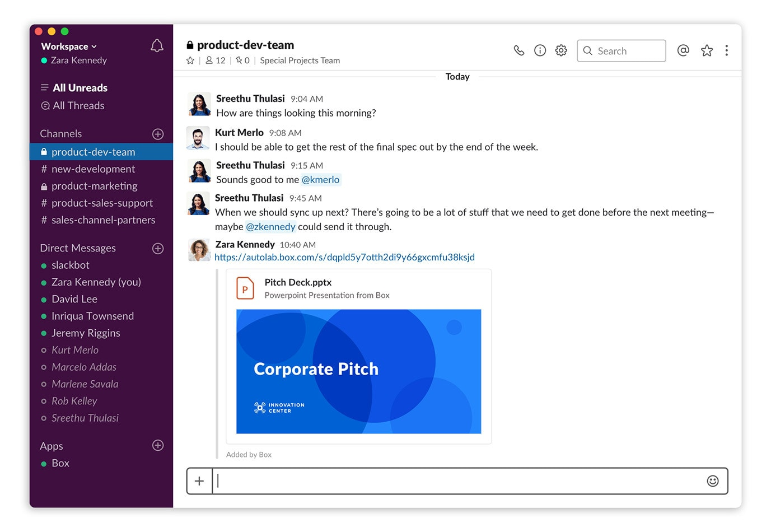Image resolution: width=771 pixels, height=532 pixels.
Task: Show channel details info icon
Action: click(x=540, y=50)
